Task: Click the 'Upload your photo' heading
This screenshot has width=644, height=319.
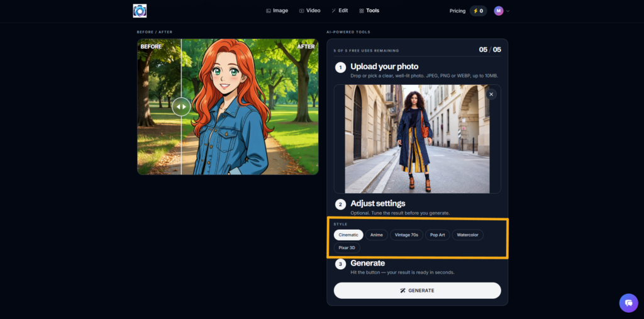Action: pos(384,67)
